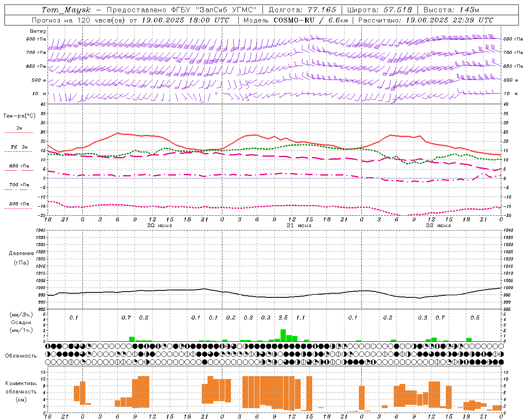Click the (мм/1ч.) precipitation unit label
Screen dimensions: 525x420
point(21,330)
